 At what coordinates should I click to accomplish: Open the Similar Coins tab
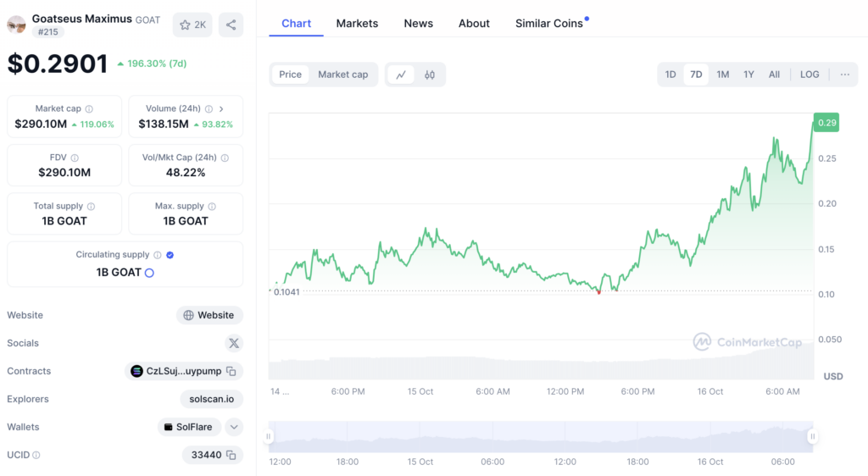pyautogui.click(x=549, y=23)
